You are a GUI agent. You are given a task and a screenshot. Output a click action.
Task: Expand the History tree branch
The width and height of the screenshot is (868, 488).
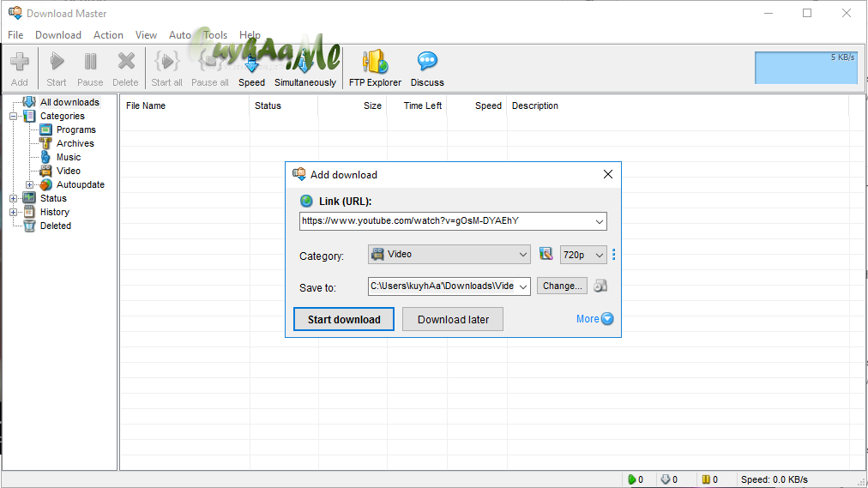coord(13,213)
